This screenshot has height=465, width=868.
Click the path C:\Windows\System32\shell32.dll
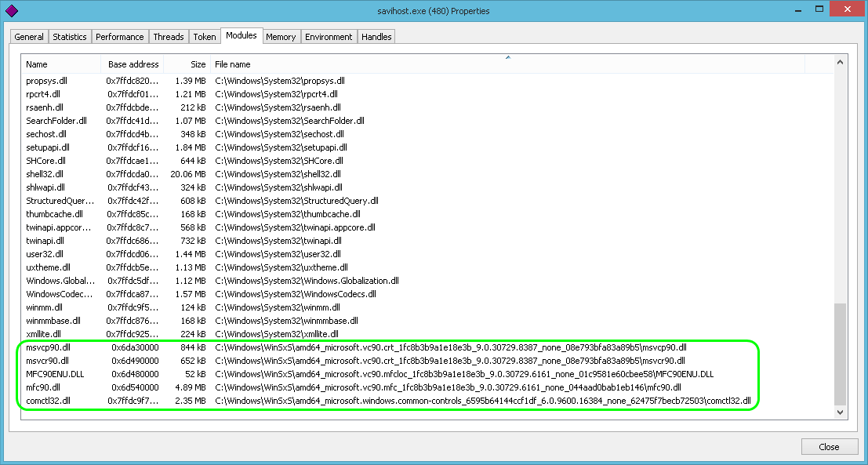click(x=278, y=174)
